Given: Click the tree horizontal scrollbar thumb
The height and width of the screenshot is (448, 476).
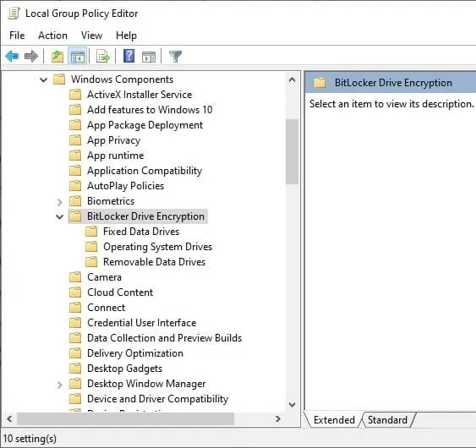Looking at the screenshot, I should (125, 419).
